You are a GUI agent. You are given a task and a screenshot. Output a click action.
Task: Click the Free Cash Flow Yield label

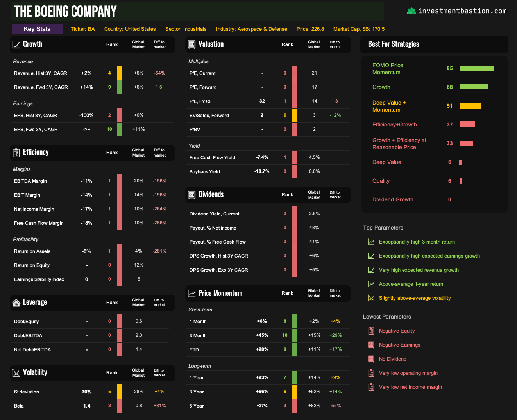pyautogui.click(x=212, y=157)
